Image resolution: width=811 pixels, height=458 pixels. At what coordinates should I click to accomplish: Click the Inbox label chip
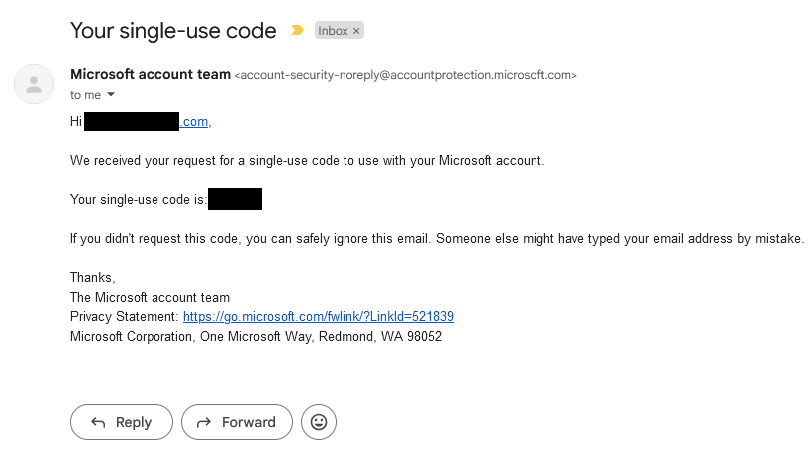333,31
